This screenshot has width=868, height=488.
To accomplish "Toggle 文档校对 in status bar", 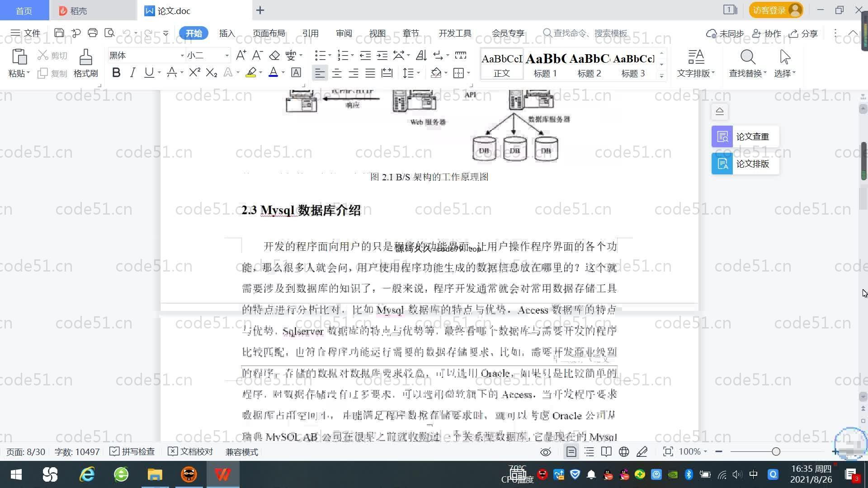I will pos(190,451).
